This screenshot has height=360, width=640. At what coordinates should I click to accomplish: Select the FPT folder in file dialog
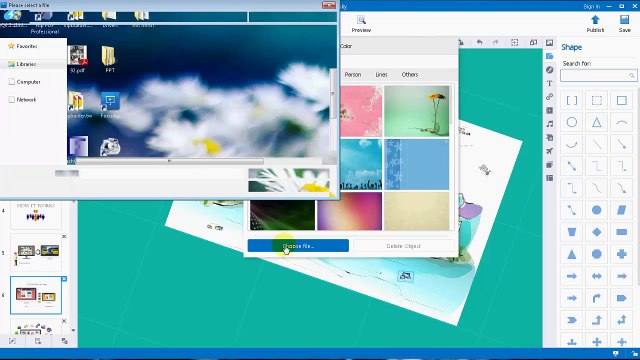click(x=109, y=59)
